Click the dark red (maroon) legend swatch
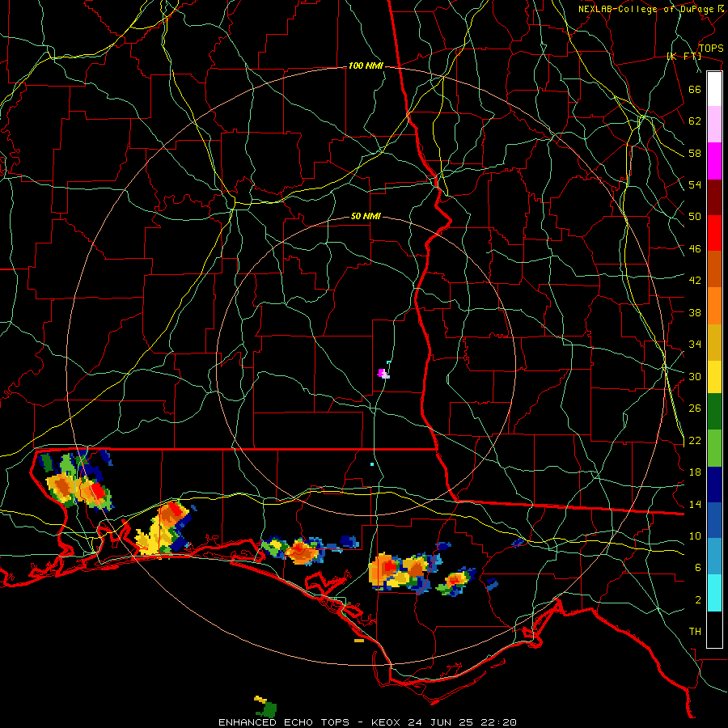Image resolution: width=728 pixels, height=728 pixels. (x=714, y=197)
